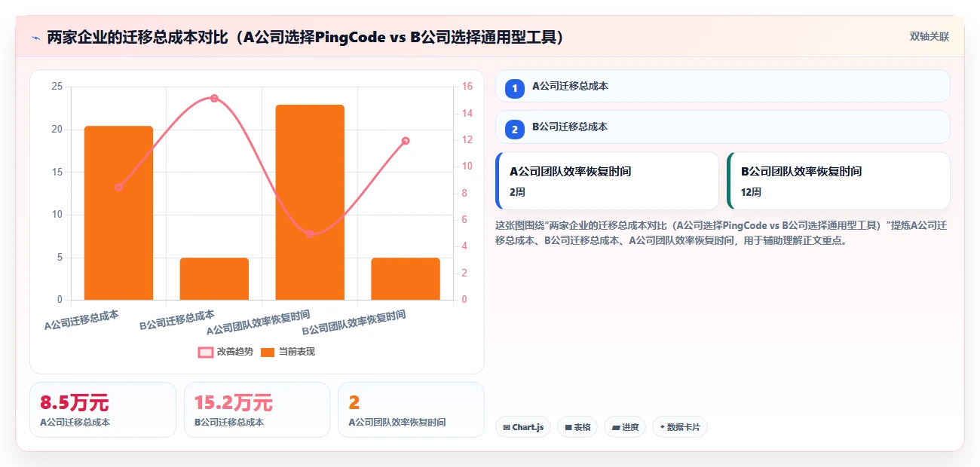Toggle the 改善趋势 legend entry
Viewport: 980px width, 467px height.
[x=224, y=352]
